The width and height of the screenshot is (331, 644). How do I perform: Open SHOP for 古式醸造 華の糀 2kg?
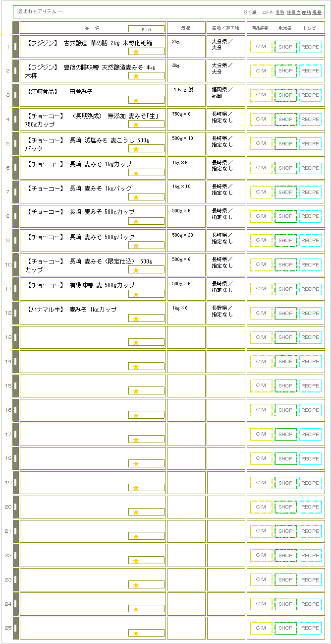click(x=286, y=47)
